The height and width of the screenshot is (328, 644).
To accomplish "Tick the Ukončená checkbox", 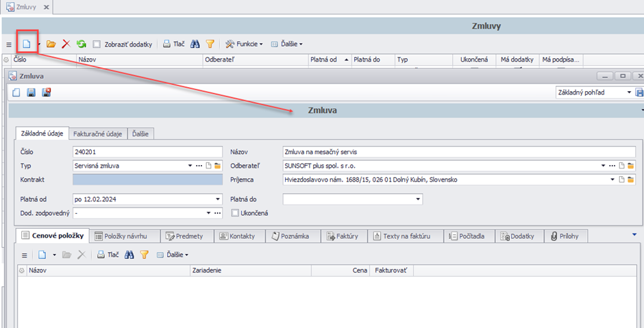I will click(x=236, y=213).
